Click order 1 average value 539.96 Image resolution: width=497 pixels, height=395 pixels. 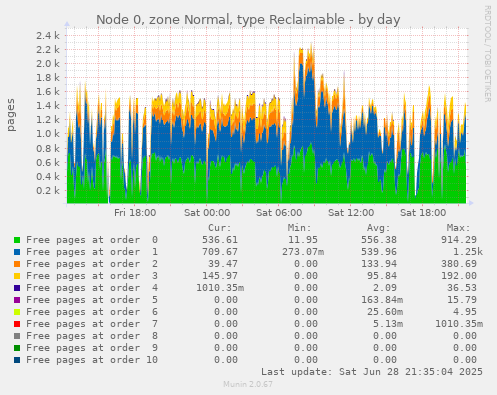pos(379,252)
